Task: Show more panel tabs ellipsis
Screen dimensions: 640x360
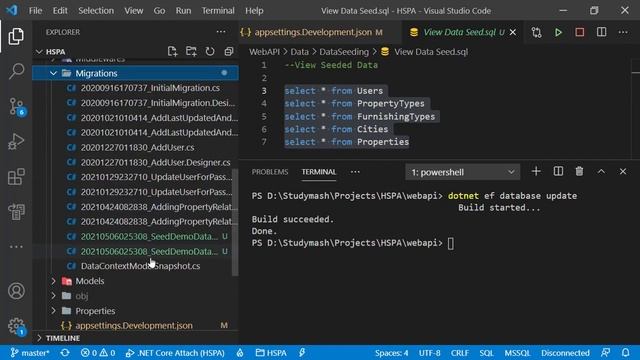Action: 355,172
